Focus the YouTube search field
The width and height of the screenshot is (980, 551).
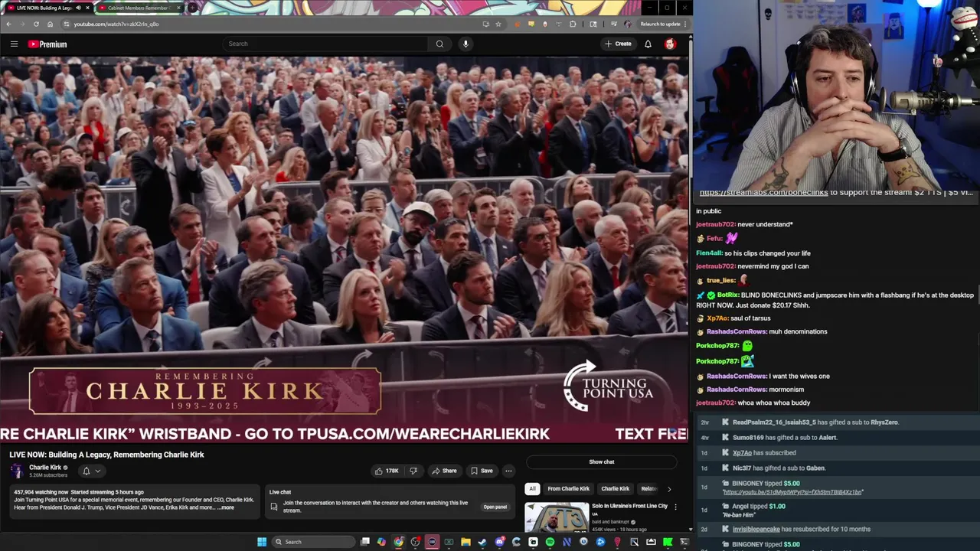click(325, 44)
